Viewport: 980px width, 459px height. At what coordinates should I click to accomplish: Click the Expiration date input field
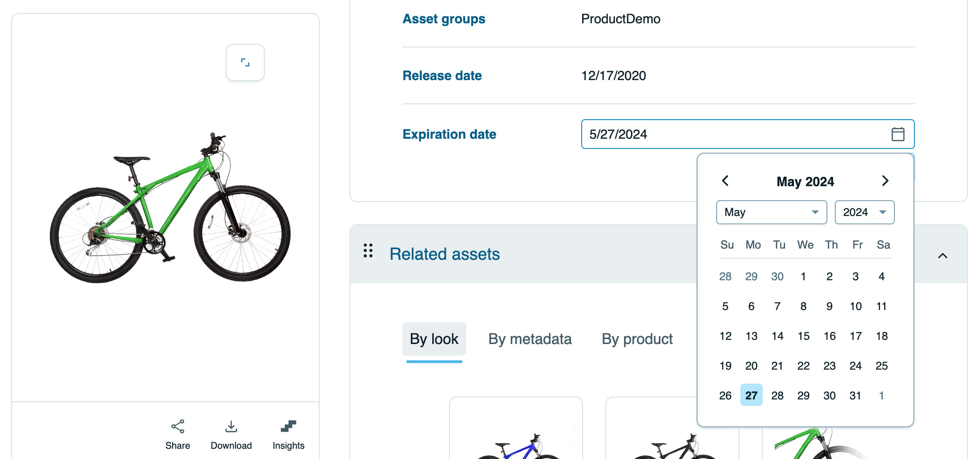[731, 134]
